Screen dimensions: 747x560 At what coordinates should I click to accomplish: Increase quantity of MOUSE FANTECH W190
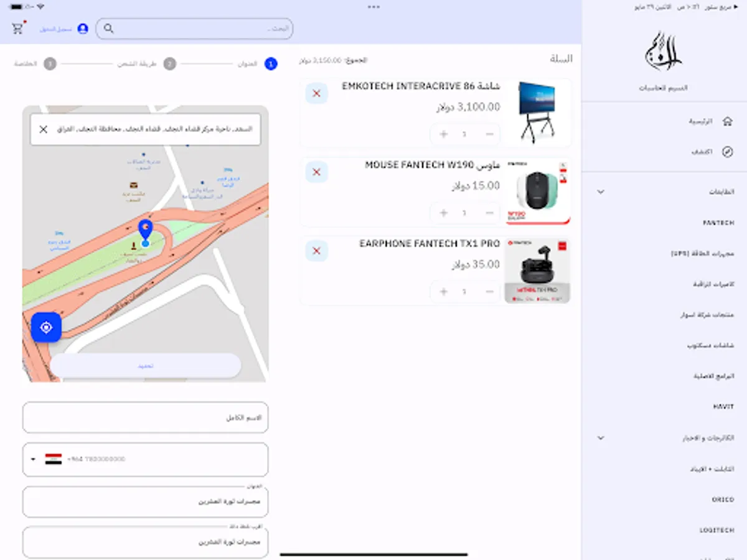pos(443,213)
